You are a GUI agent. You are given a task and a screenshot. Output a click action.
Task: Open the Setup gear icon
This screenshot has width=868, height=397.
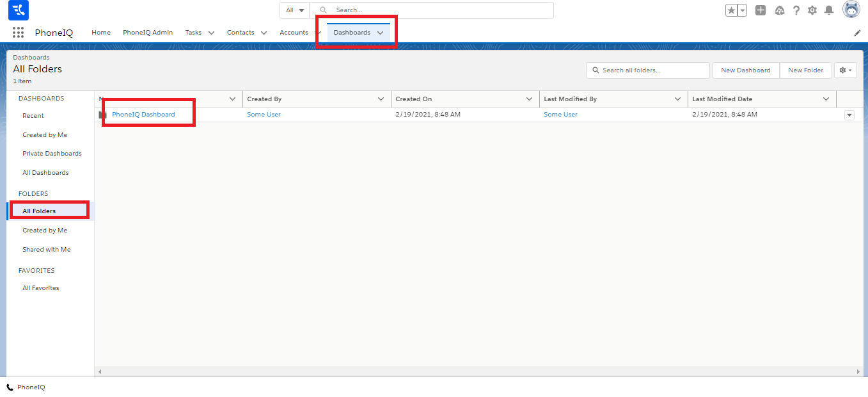812,10
